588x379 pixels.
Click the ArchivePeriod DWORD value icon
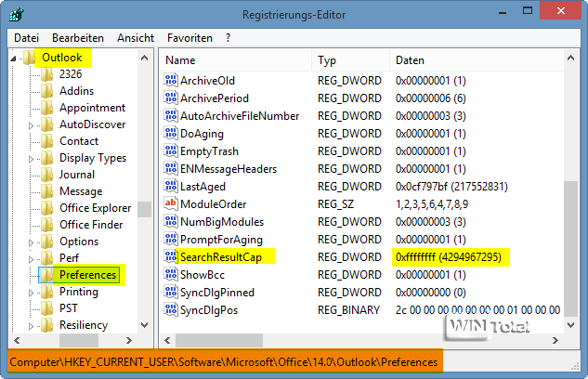(171, 98)
